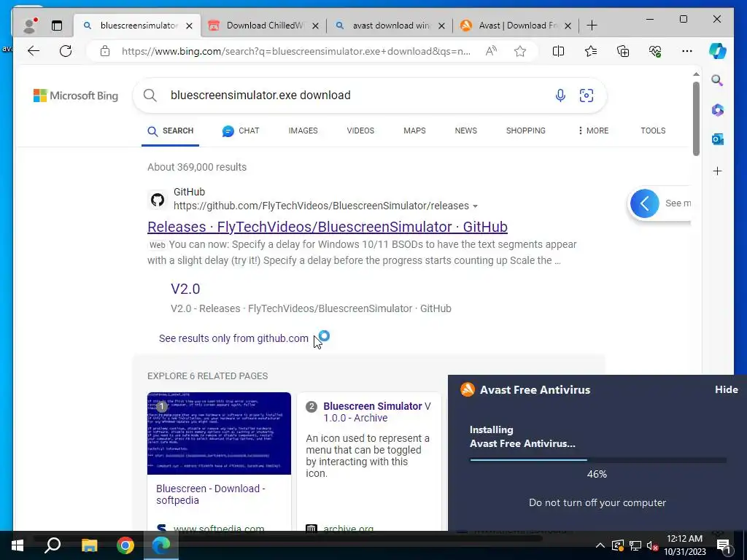The height and width of the screenshot is (560, 747).
Task: Open File Explorer from taskbar
Action: tap(89, 545)
